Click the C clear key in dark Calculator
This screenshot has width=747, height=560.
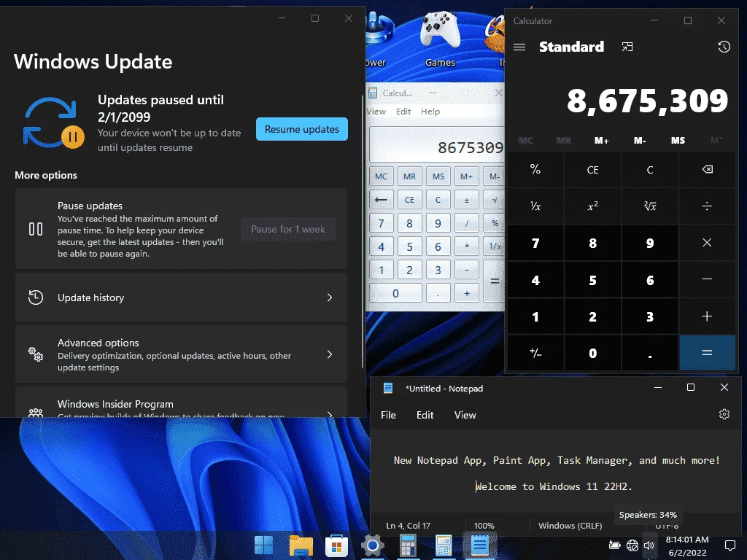coord(650,169)
